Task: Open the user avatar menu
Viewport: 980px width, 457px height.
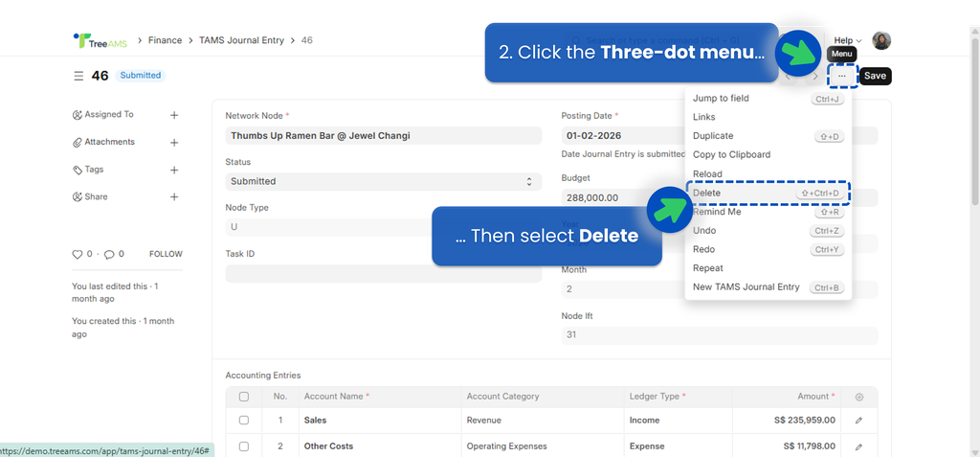Action: 881,40
